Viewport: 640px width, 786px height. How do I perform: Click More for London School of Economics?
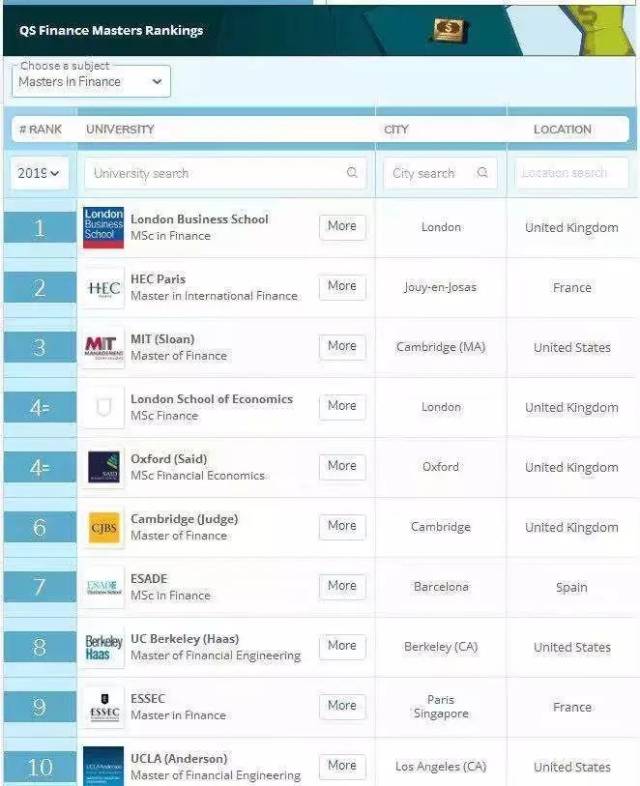coord(342,406)
